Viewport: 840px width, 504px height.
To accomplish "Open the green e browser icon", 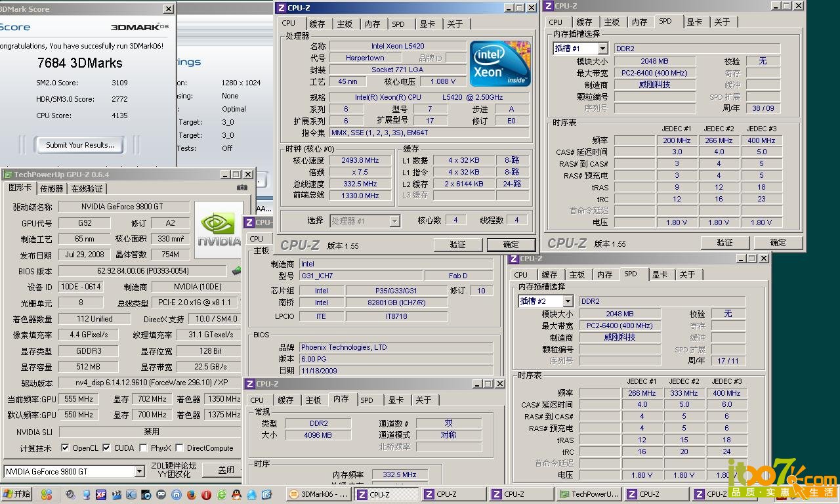I will click(221, 494).
